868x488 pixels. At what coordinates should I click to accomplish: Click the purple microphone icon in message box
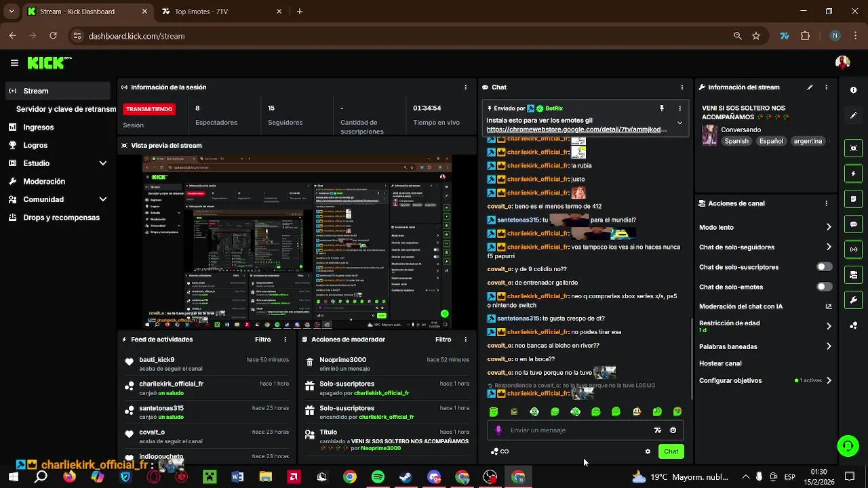(x=499, y=430)
